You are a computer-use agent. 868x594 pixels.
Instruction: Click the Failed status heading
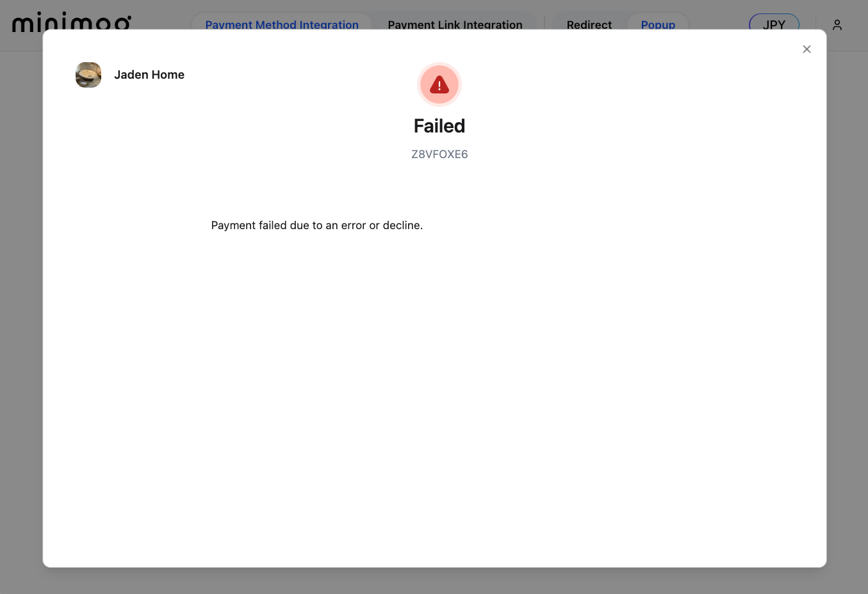click(439, 126)
